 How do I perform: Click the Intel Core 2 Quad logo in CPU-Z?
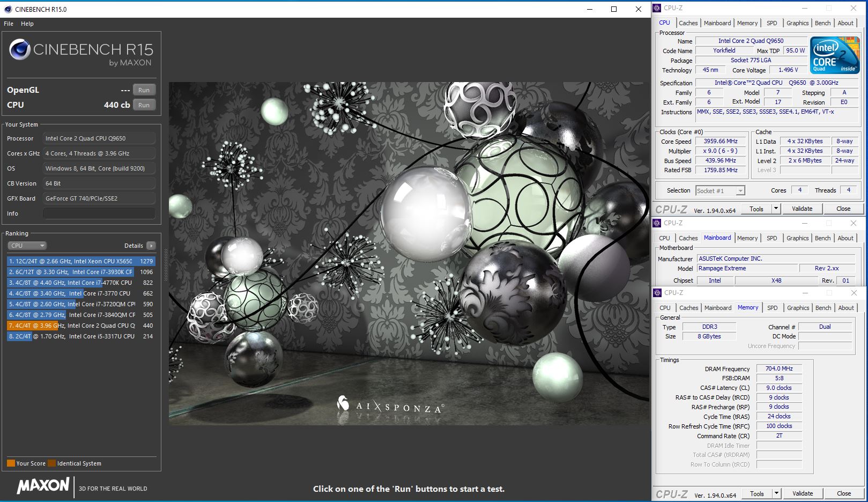click(834, 55)
